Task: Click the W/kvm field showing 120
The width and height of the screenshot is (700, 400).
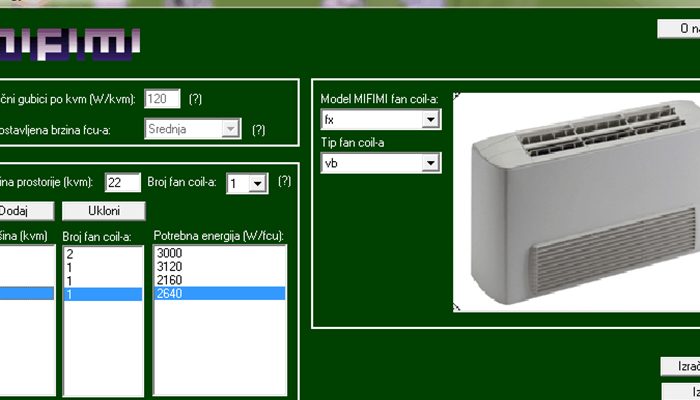Action: click(x=162, y=99)
